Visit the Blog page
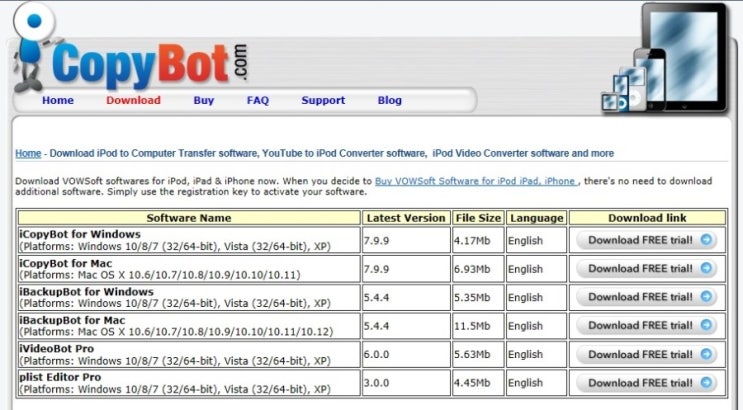Image resolution: width=743 pixels, height=410 pixels. point(390,100)
